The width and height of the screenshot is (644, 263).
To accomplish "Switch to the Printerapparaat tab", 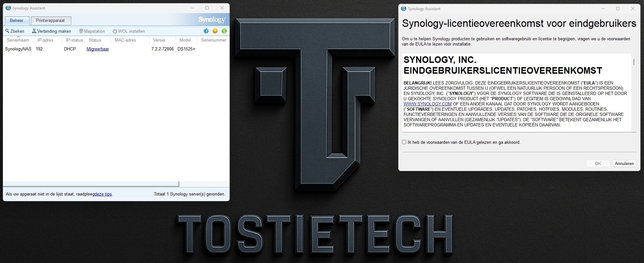I will [x=50, y=20].
